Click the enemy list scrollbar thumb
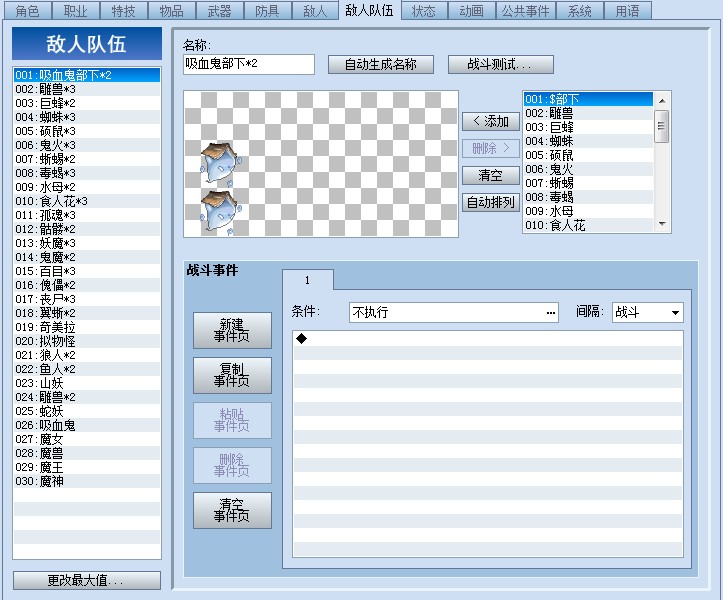The image size is (723, 600). click(662, 126)
